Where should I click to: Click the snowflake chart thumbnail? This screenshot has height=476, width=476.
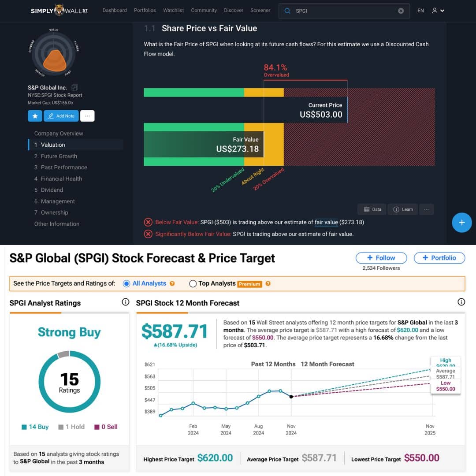coord(54,53)
